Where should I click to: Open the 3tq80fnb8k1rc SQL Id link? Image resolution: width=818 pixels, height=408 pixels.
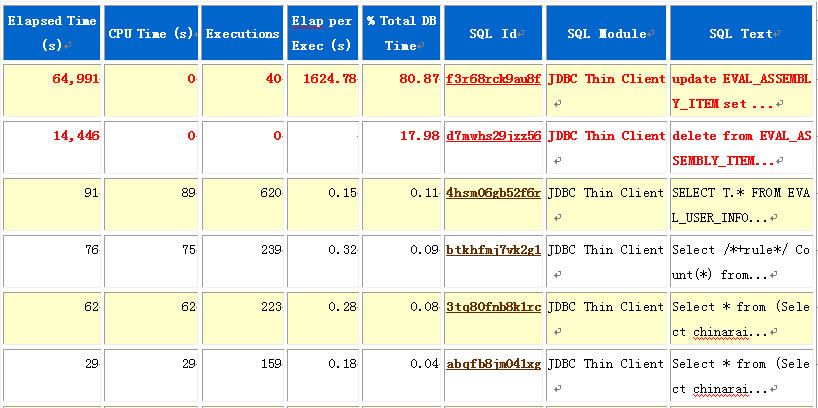point(493,307)
